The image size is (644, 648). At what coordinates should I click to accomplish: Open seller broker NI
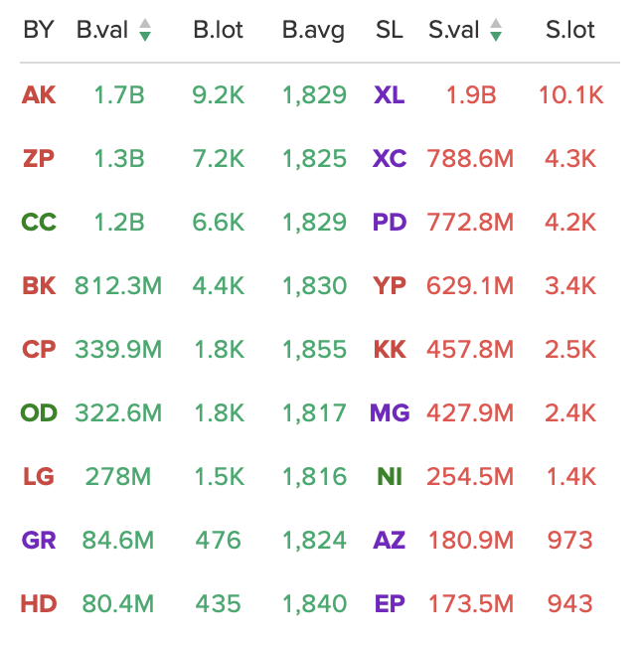(x=390, y=477)
